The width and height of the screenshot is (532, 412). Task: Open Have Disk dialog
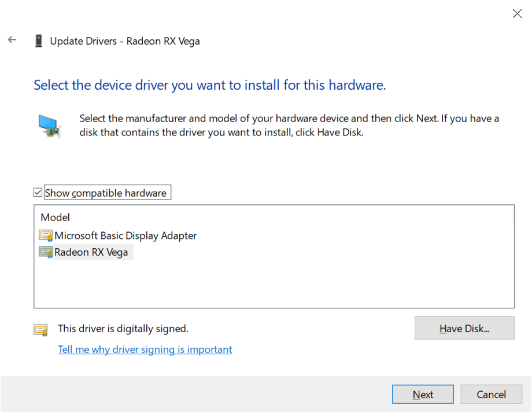464,328
